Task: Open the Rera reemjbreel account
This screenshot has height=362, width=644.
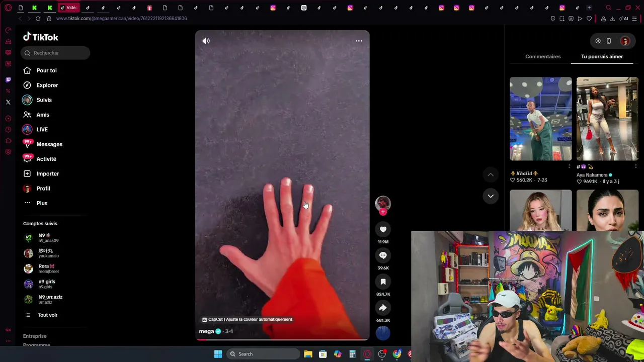Action: (41, 268)
